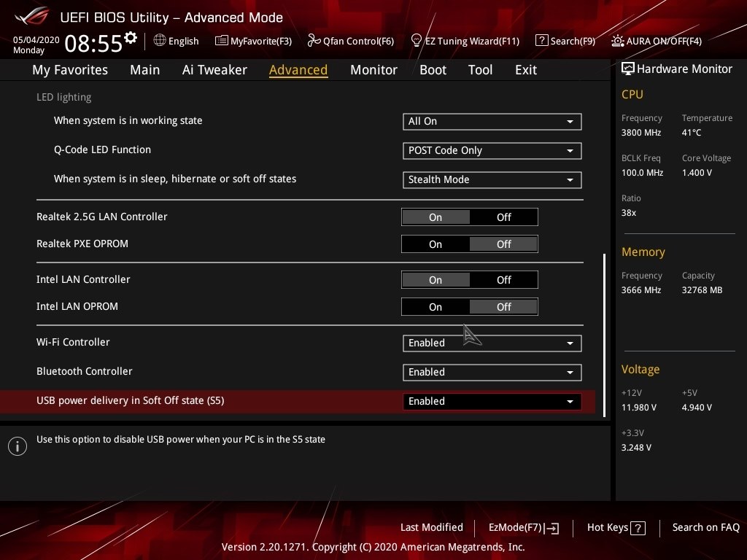Viewport: 747px width, 560px height.
Task: Change language via English label
Action: pos(183,42)
